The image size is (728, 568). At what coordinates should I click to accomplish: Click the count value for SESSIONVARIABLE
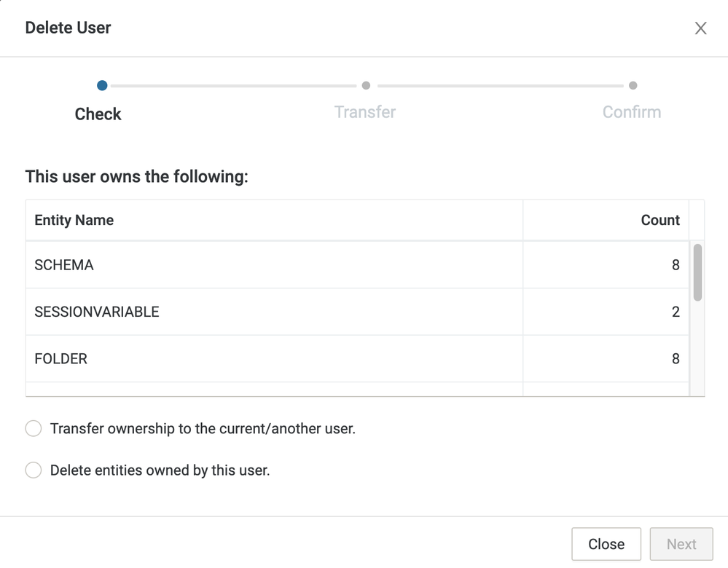(675, 312)
